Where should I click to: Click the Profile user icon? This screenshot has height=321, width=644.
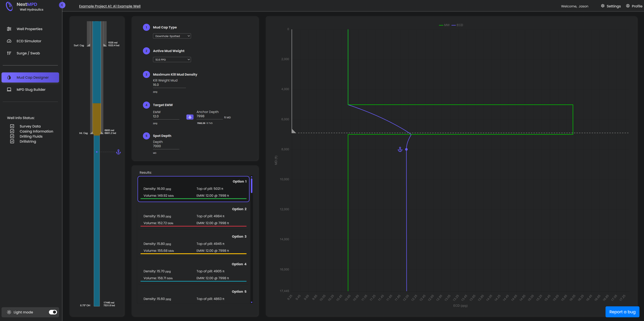pos(627,6)
